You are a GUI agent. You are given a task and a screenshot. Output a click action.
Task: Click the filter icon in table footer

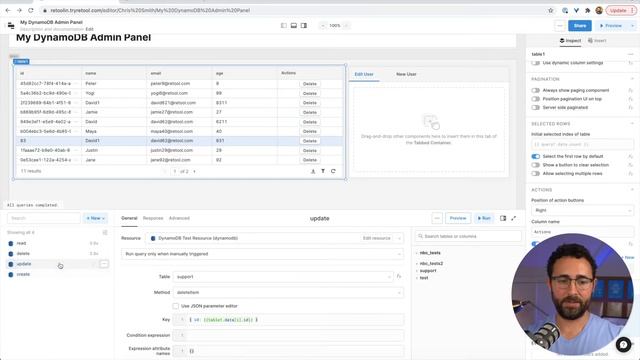323,171
